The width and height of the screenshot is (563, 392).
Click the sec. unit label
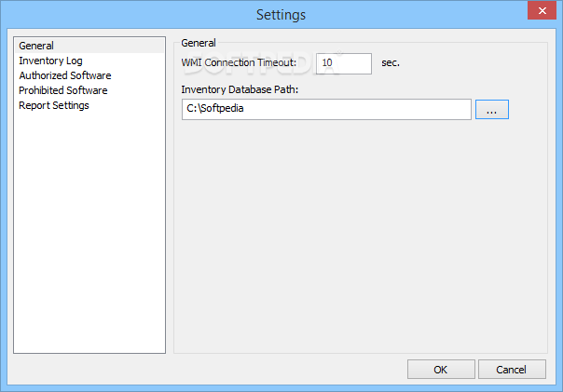tap(391, 62)
